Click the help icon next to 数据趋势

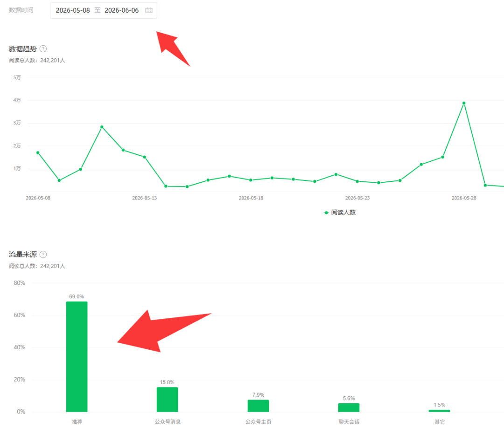(x=43, y=49)
